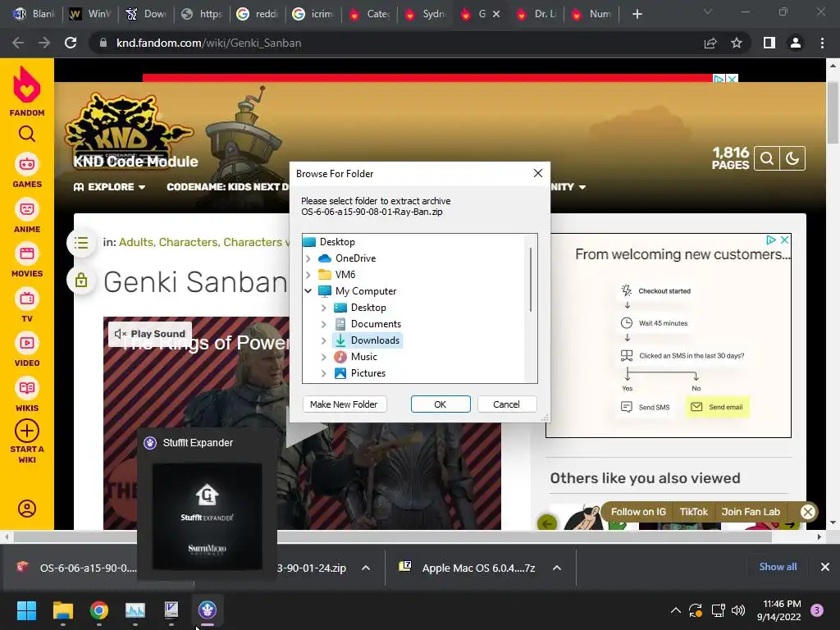Open a new browser tab
This screenshot has width=840, height=630.
point(637,14)
